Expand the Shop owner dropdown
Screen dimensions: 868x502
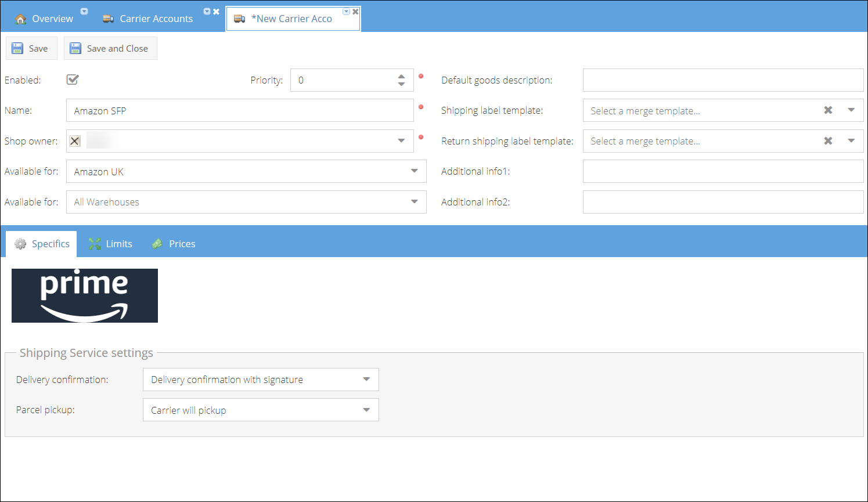401,141
